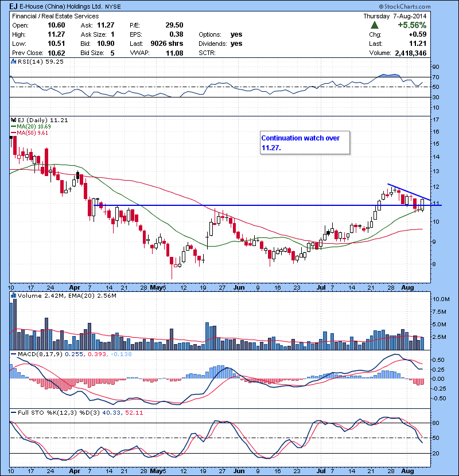
Task: Click the 'Volume 2.42M, EMA(20) 2.56M' label
Action: (67, 295)
